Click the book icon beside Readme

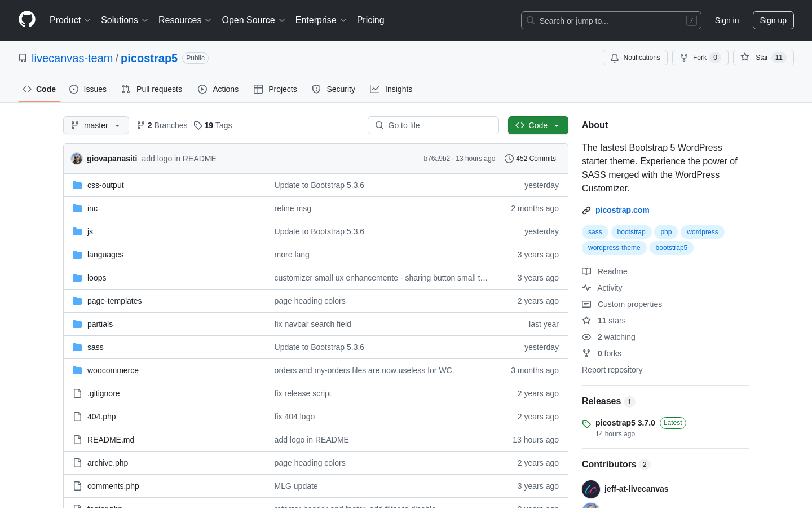586,271
